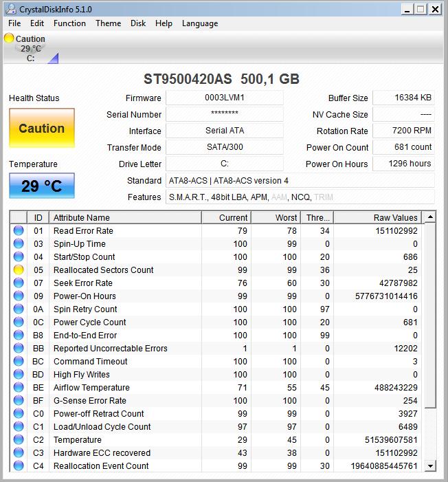Click the blue status orb for Power Cycle Count

click(19, 322)
